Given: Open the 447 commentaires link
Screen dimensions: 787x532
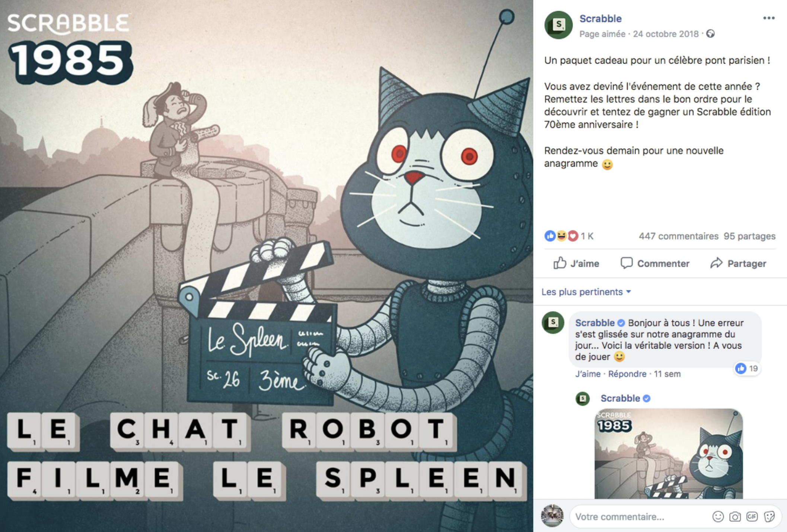Looking at the screenshot, I should (x=678, y=236).
